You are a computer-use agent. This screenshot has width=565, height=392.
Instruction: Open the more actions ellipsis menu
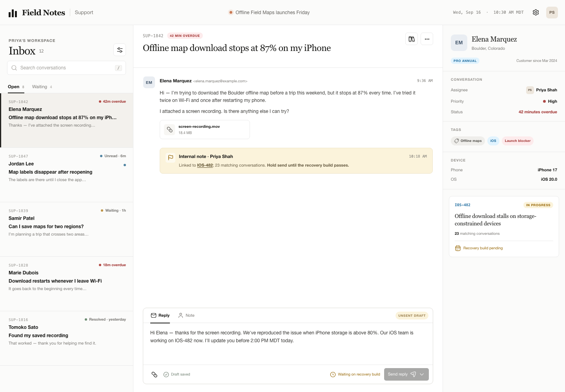[x=427, y=39]
